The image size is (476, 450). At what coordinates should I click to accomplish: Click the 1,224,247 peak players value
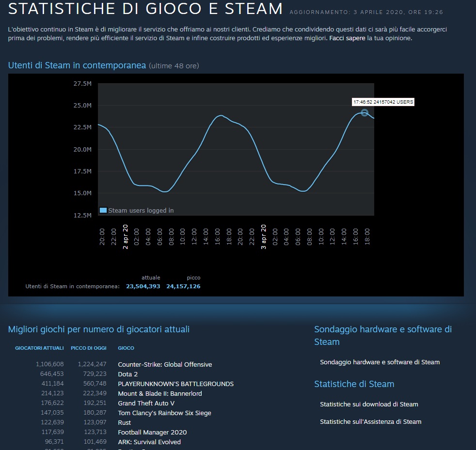tap(92, 364)
